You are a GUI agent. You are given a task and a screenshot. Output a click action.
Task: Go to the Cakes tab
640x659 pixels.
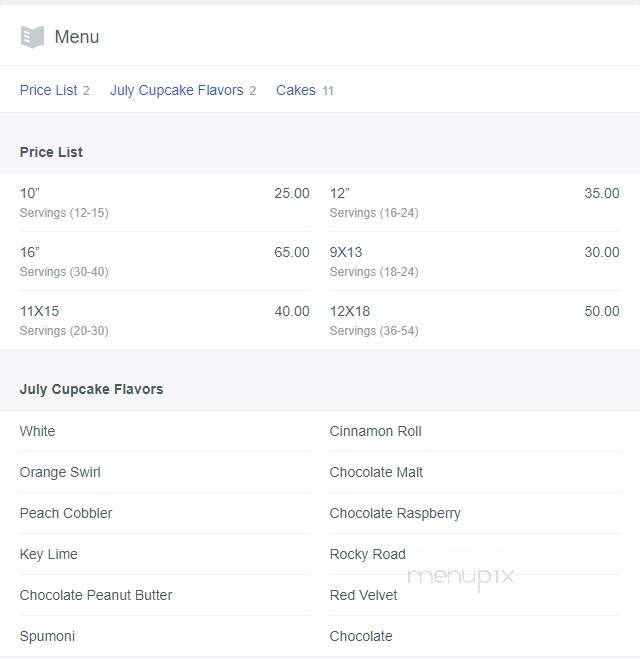tap(305, 90)
